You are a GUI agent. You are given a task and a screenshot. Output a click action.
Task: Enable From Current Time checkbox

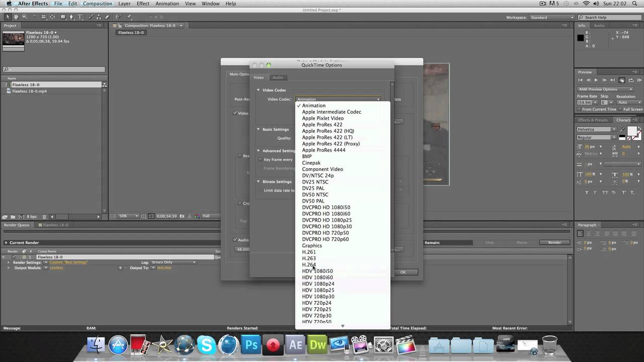(x=579, y=109)
